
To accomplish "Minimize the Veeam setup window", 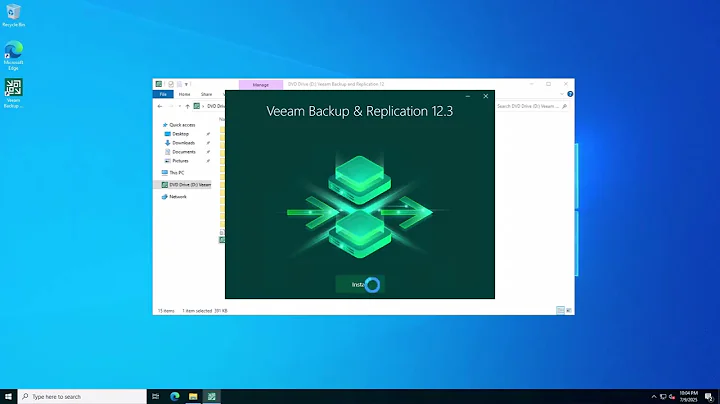I will (467, 96).
